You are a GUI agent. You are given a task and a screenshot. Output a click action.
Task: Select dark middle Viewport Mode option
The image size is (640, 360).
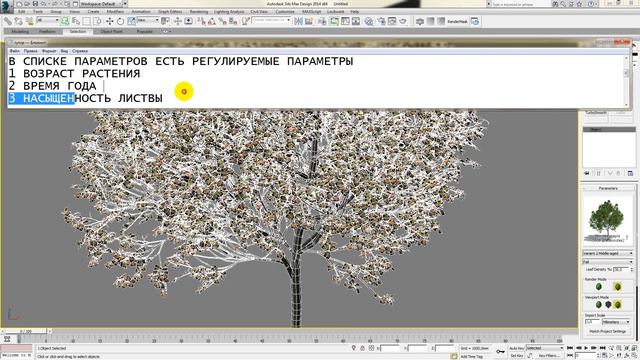608,304
